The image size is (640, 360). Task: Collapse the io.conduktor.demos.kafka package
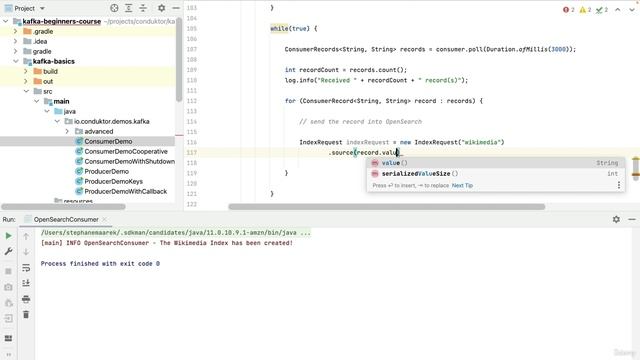click(57, 121)
